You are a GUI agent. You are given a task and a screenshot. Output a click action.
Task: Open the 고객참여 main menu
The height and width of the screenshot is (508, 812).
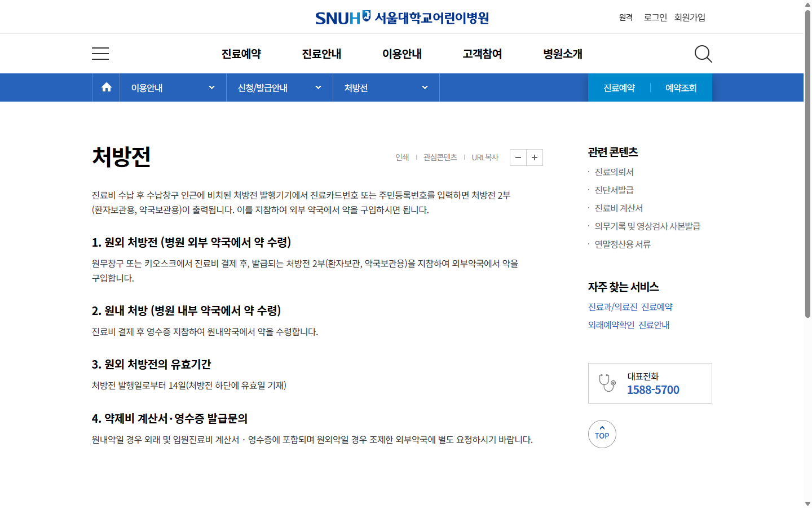[483, 54]
